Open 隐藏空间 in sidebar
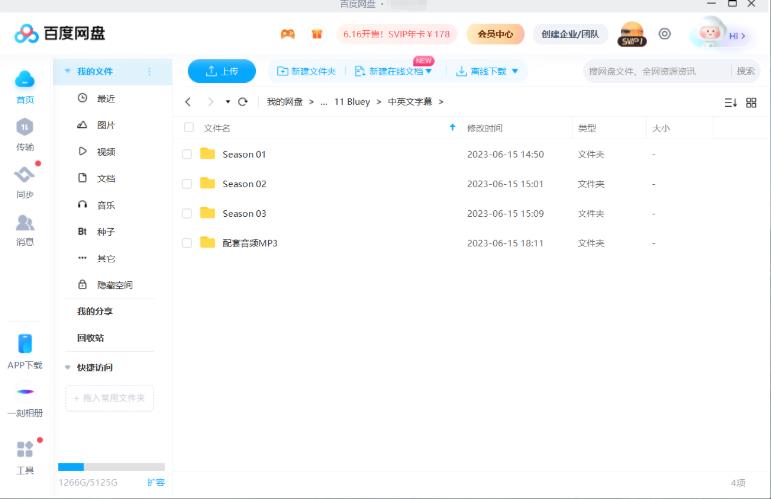This screenshot has width=771, height=499. point(113,285)
